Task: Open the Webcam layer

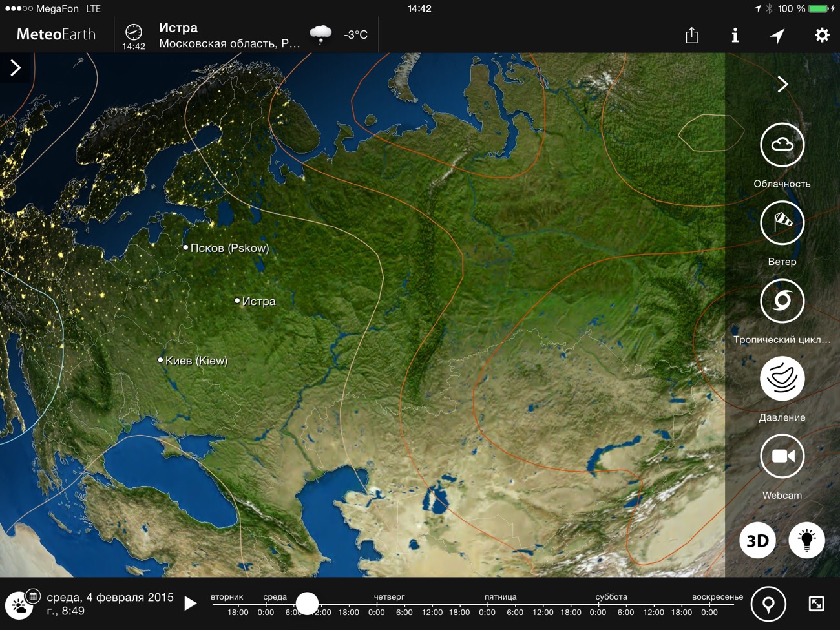Action: [782, 457]
